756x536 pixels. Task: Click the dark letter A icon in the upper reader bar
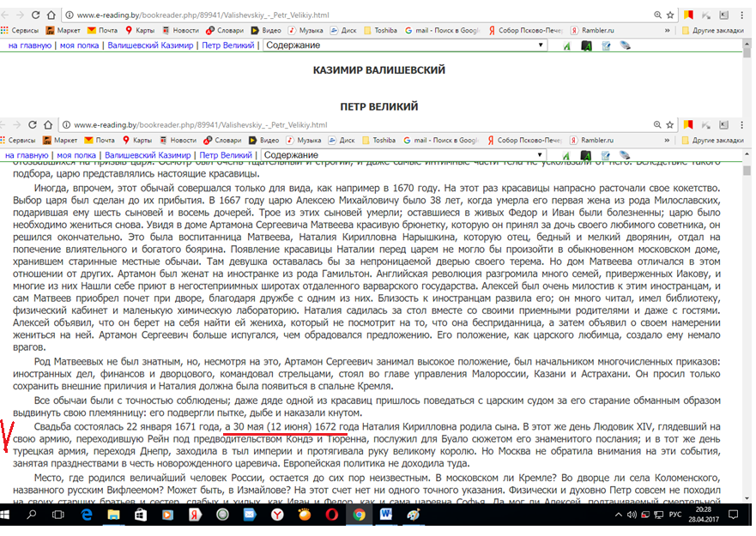pyautogui.click(x=586, y=46)
